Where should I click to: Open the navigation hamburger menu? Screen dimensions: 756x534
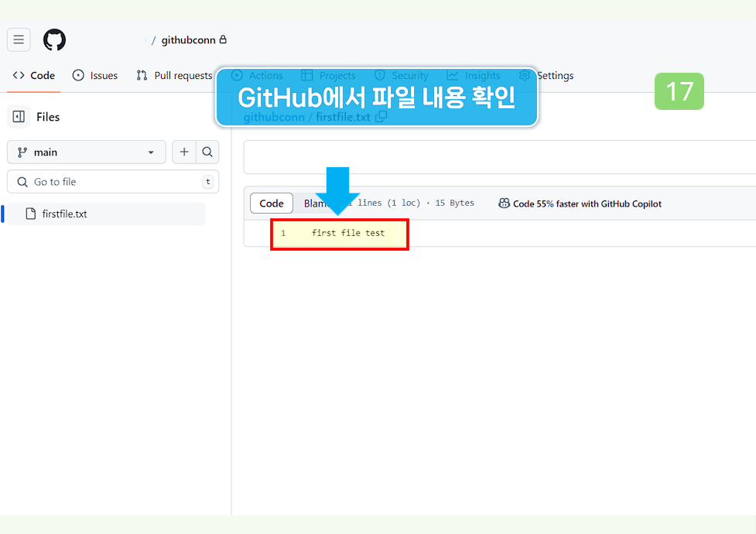[19, 39]
